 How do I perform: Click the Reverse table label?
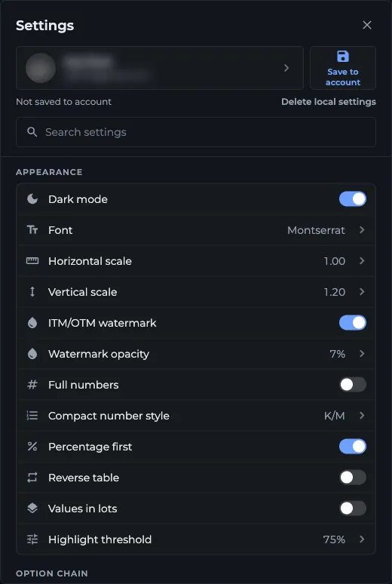(x=84, y=478)
